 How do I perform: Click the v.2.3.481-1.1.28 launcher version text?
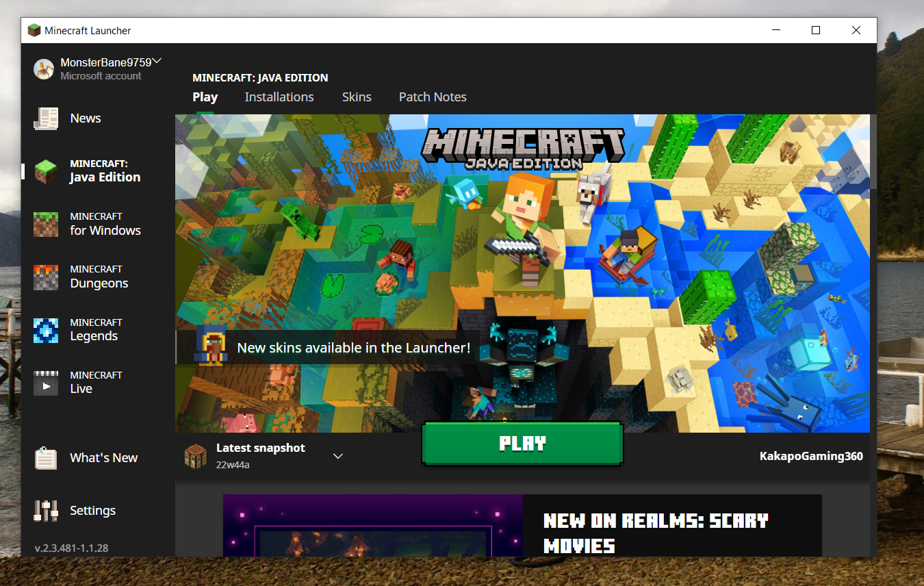pos(71,548)
